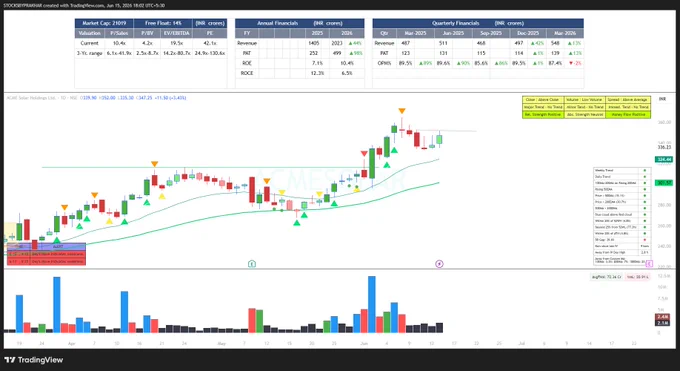Click the 3-Yr P/Sales range 6.1x-41.9x
The width and height of the screenshot is (680, 371).
click(119, 53)
